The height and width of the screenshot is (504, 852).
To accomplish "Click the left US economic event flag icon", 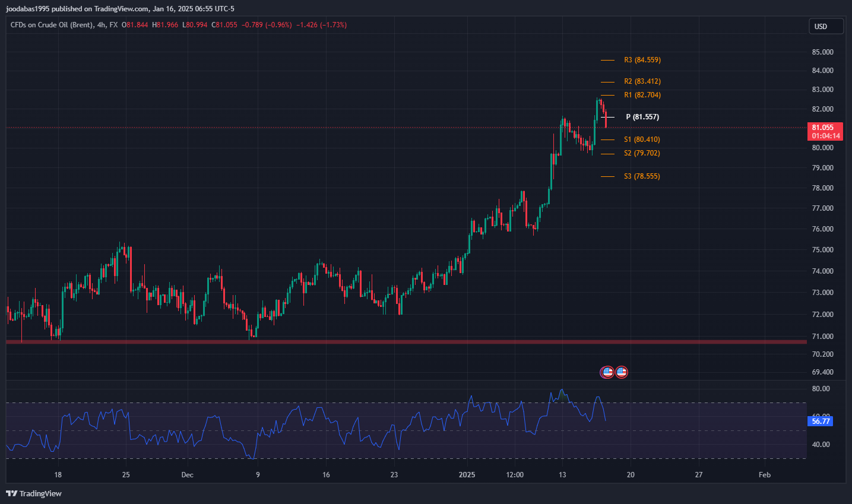I will pos(607,372).
